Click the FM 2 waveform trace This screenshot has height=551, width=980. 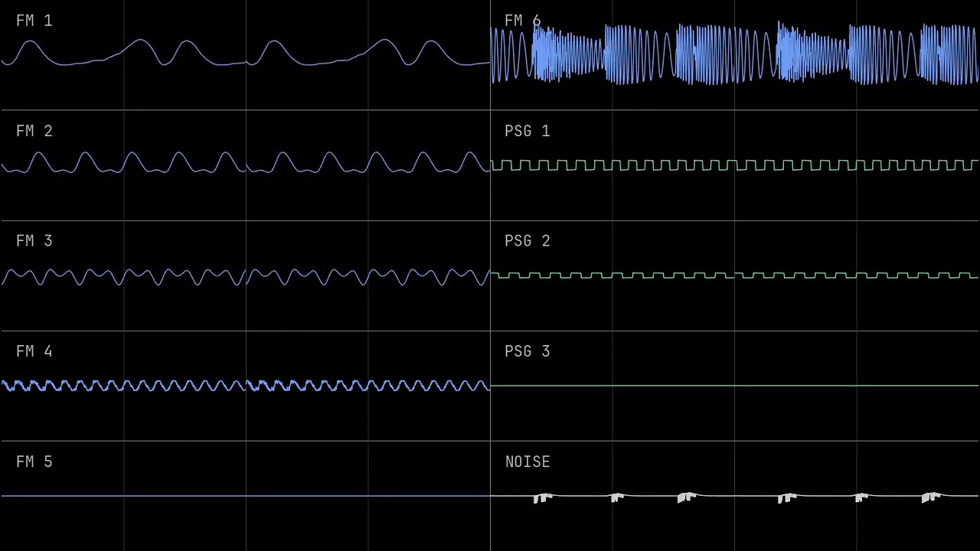pos(245,162)
